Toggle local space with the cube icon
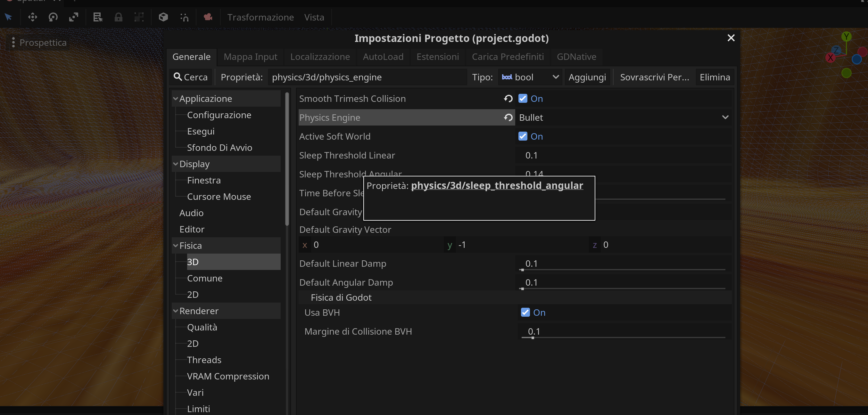Viewport: 868px width, 415px height. tap(163, 17)
